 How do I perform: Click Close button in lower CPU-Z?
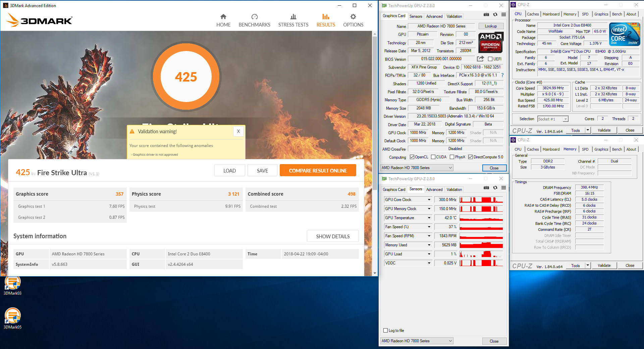630,265
